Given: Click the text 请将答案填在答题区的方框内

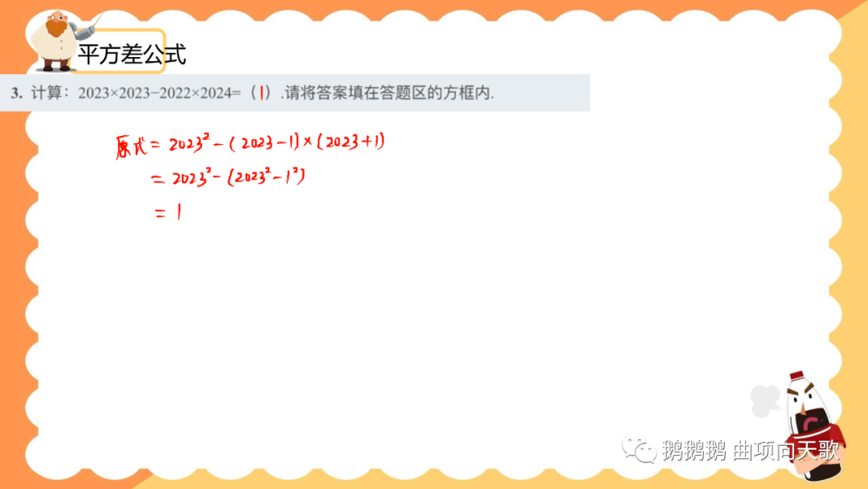Looking at the screenshot, I should pos(389,92).
